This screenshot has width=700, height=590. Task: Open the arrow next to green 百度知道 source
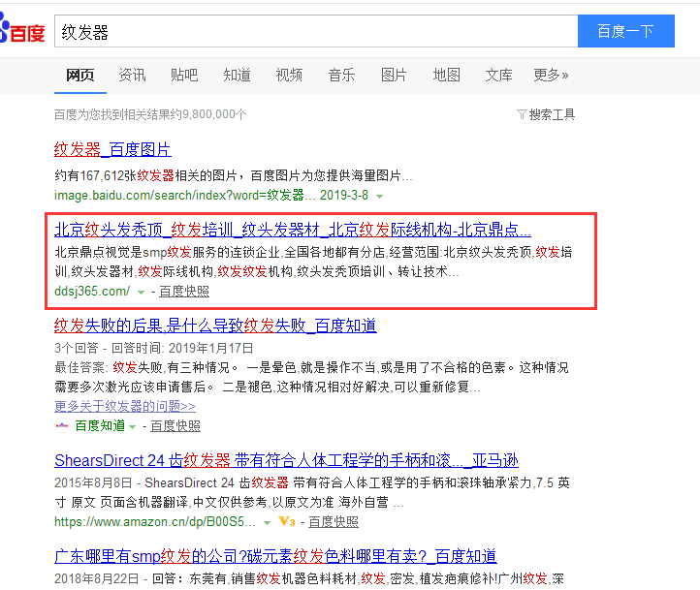pos(133,426)
